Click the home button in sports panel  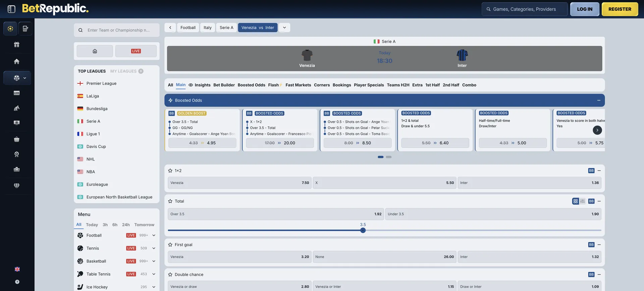pos(95,51)
